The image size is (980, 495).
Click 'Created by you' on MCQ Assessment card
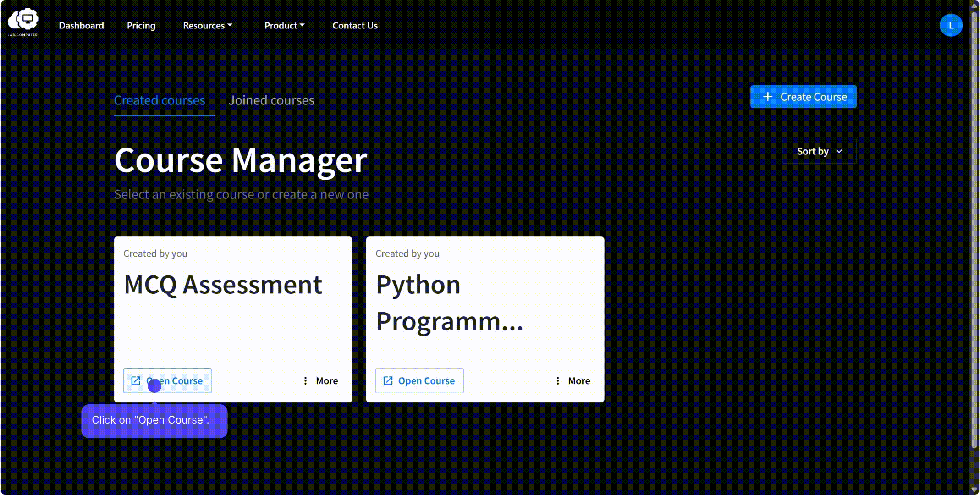155,253
